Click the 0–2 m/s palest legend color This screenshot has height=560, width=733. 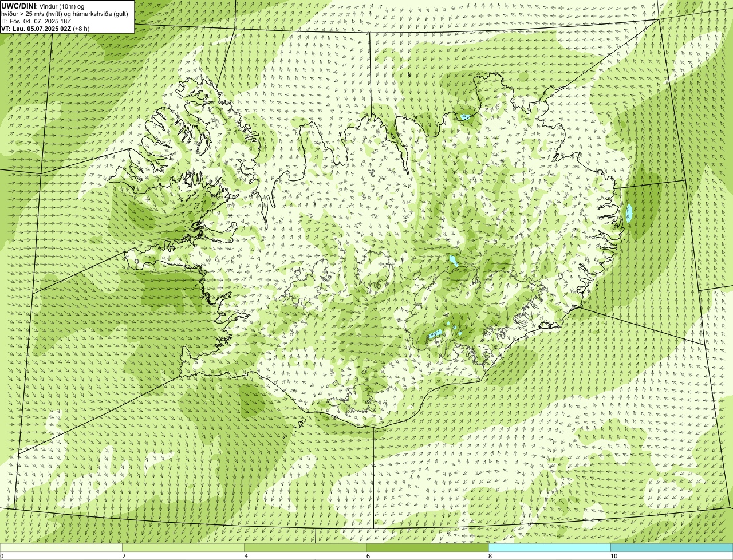coord(61,548)
